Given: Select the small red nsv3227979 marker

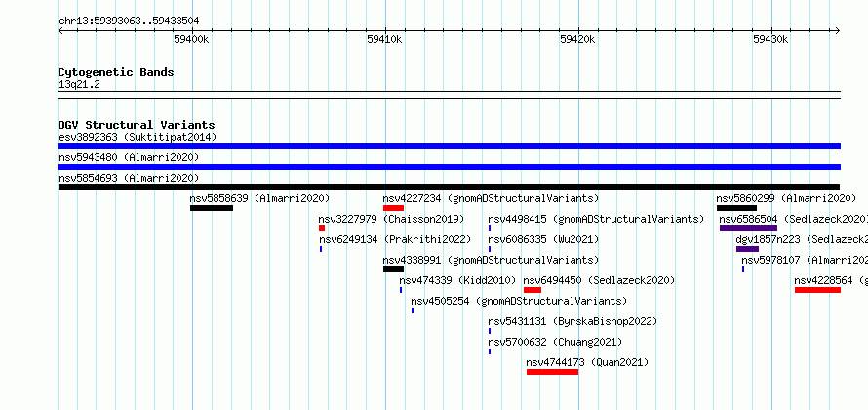Looking at the screenshot, I should coord(322,228).
